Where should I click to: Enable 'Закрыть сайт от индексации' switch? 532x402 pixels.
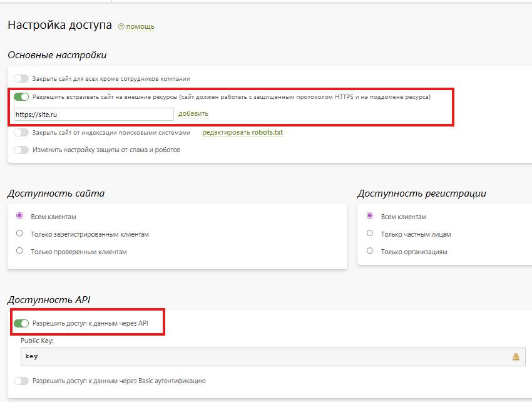click(x=21, y=133)
